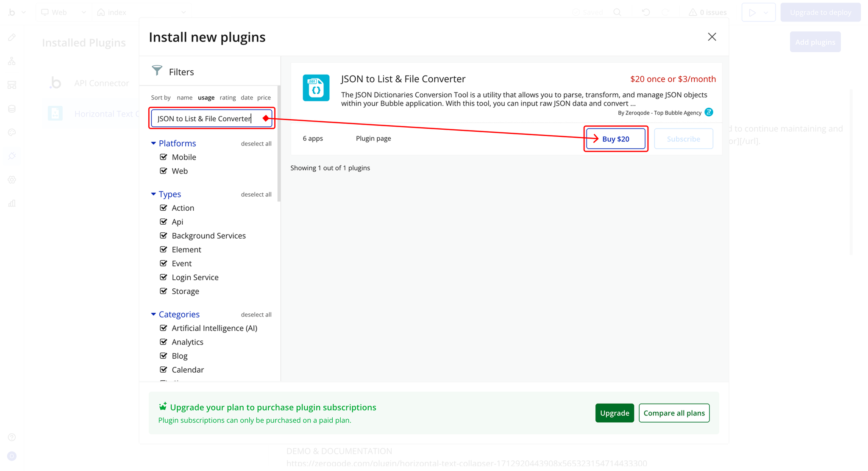Image resolution: width=868 pixels, height=471 pixels.
Task: Uncheck the Background Services type checkbox
Action: 164,235
